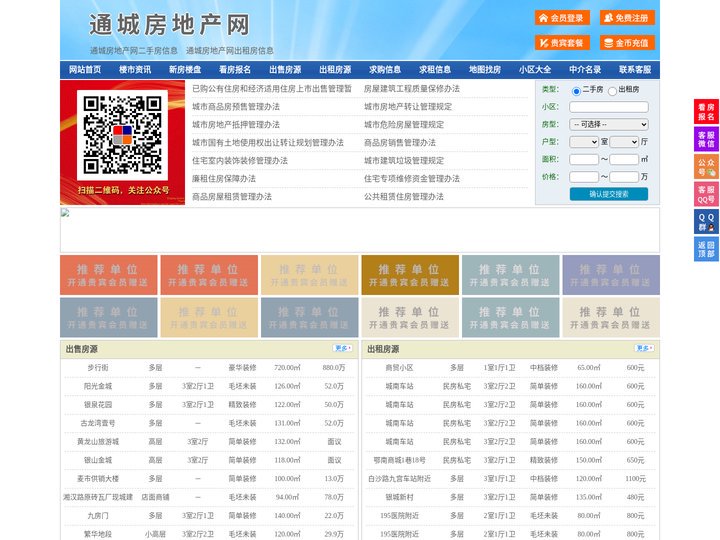Click the 返回顶部 back-to-top icon
Viewport: 720px width, 540px height.
706,249
